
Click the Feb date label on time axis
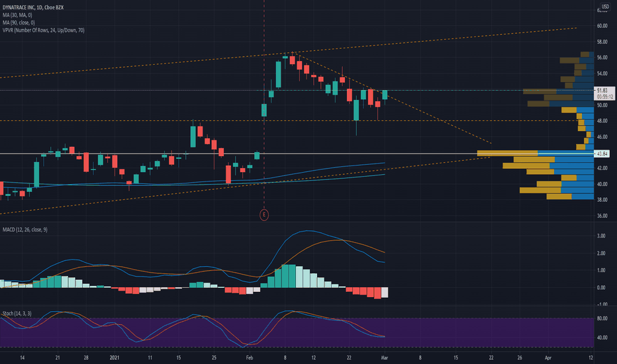(250, 357)
